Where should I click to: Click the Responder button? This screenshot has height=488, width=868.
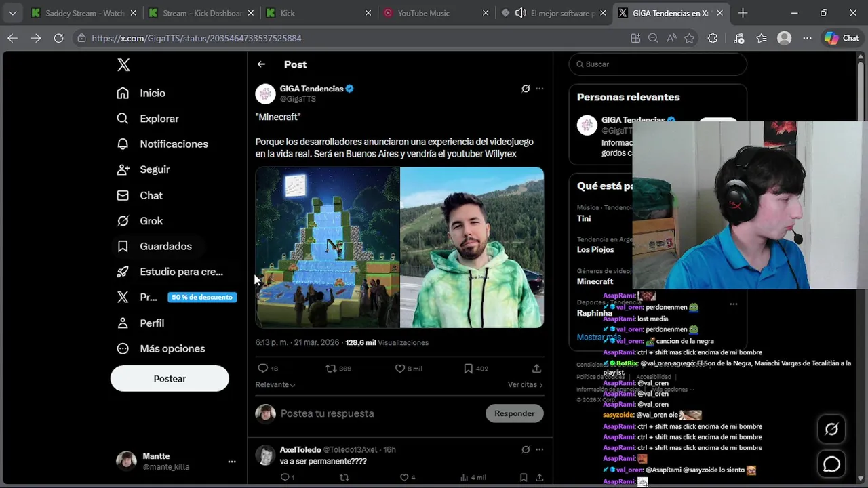[x=515, y=413]
